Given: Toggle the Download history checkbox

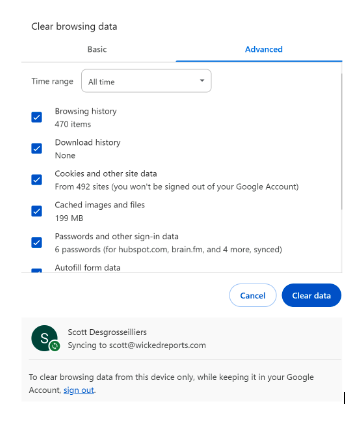Looking at the screenshot, I should pyautogui.click(x=37, y=148).
